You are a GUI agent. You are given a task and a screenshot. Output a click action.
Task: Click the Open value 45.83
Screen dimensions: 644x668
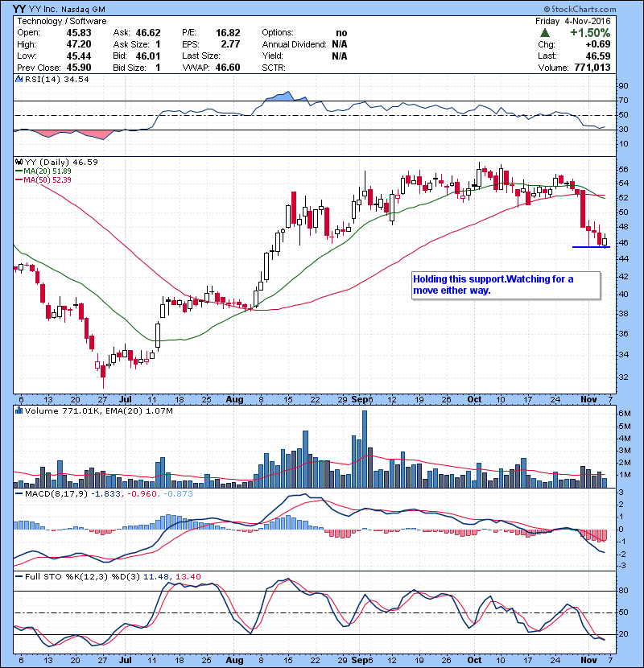79,33
